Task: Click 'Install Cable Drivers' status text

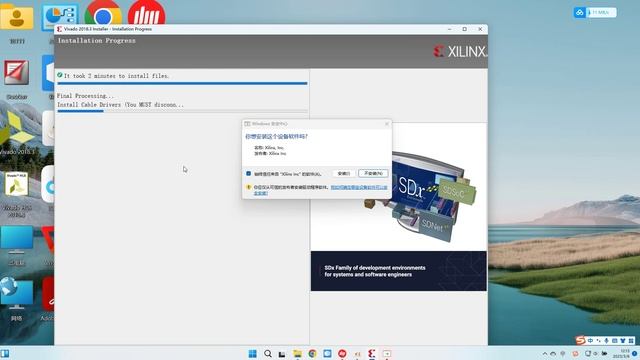Action: tap(120, 105)
